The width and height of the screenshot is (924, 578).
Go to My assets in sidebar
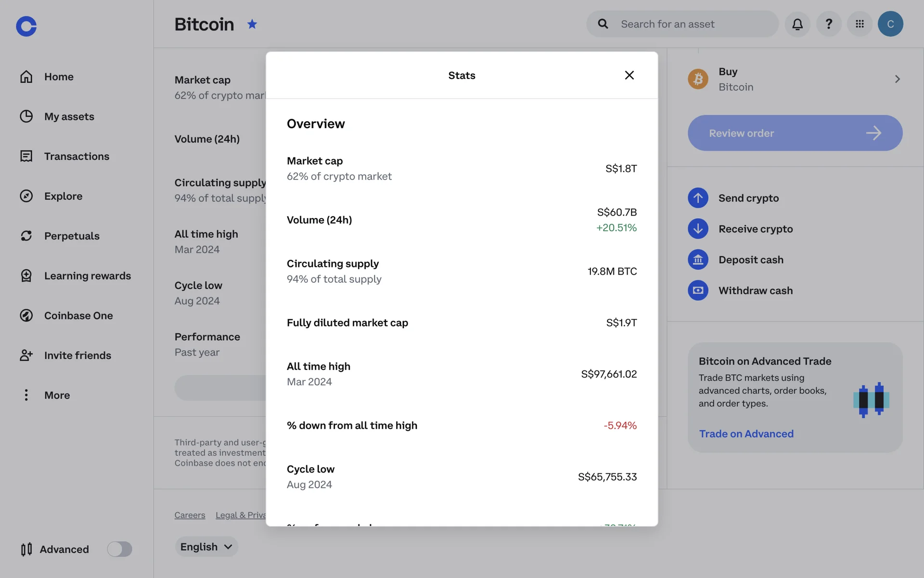click(x=69, y=117)
